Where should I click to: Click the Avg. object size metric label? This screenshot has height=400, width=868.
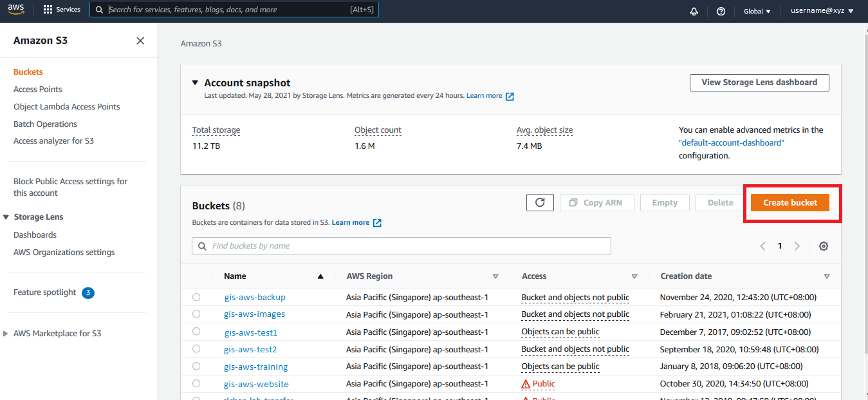[x=544, y=130]
